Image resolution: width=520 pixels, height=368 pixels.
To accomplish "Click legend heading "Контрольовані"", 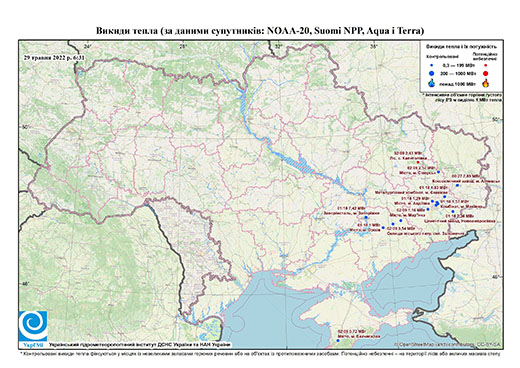I will [443, 57].
